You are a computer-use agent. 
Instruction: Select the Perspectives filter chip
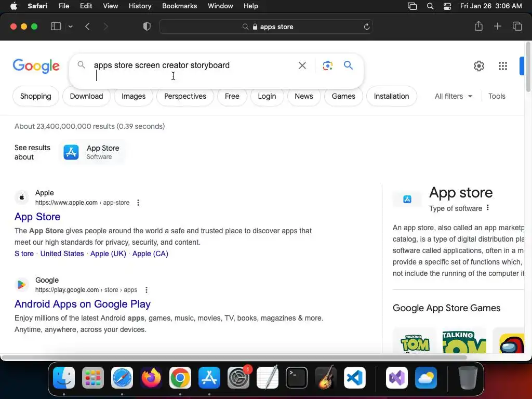pos(185,96)
